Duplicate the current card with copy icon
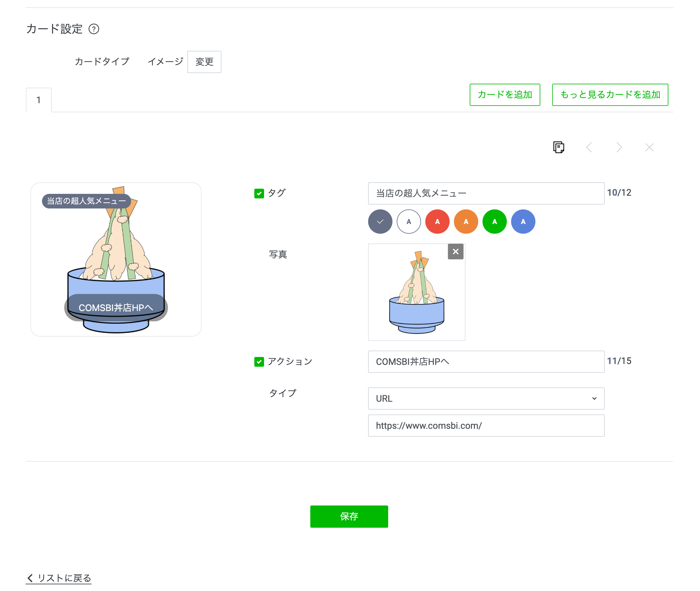The image size is (700, 591). pos(558,147)
